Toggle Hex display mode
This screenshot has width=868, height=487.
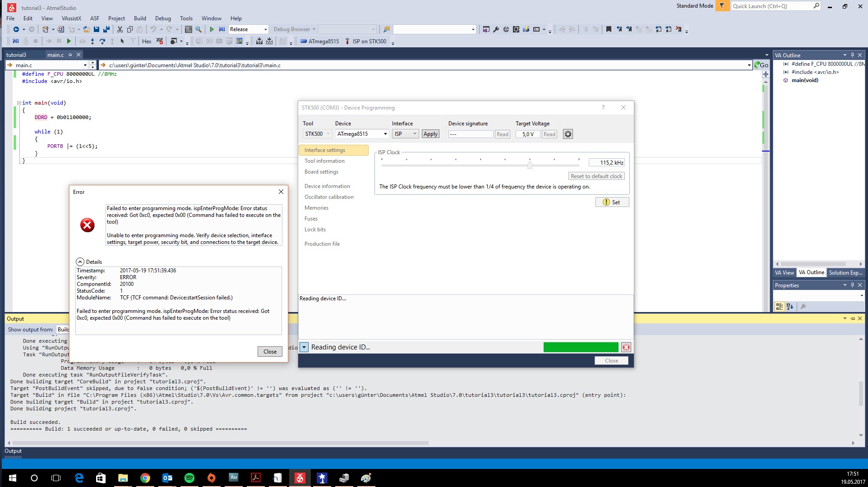(x=147, y=41)
